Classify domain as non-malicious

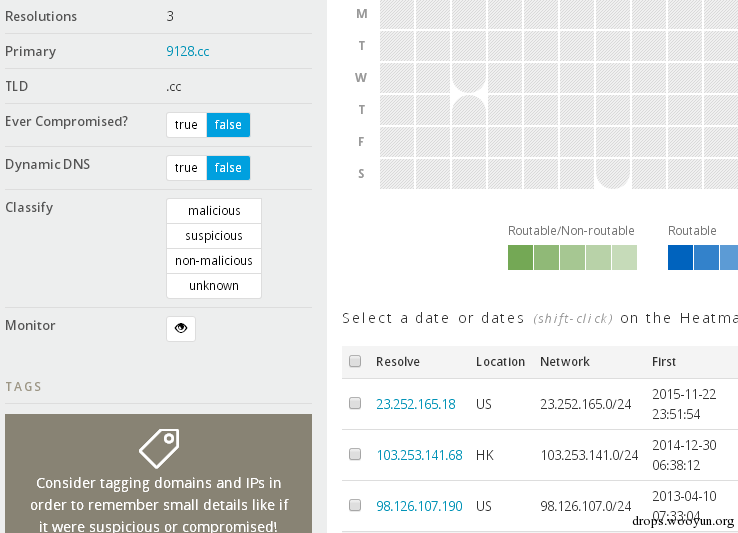click(x=214, y=261)
